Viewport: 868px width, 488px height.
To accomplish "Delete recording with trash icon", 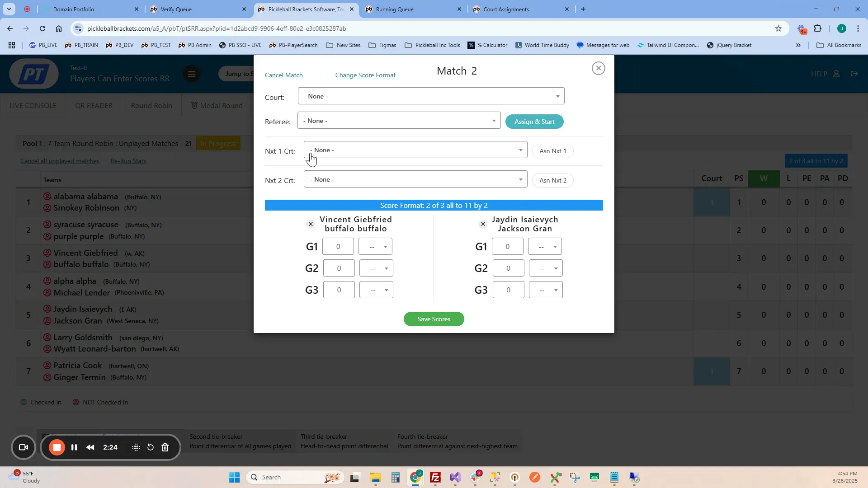I will [165, 447].
